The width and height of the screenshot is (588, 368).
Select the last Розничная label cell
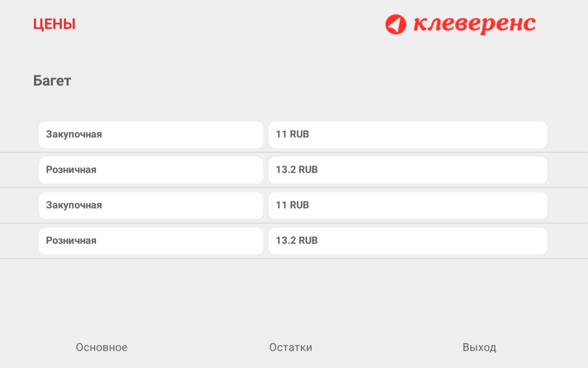click(151, 241)
